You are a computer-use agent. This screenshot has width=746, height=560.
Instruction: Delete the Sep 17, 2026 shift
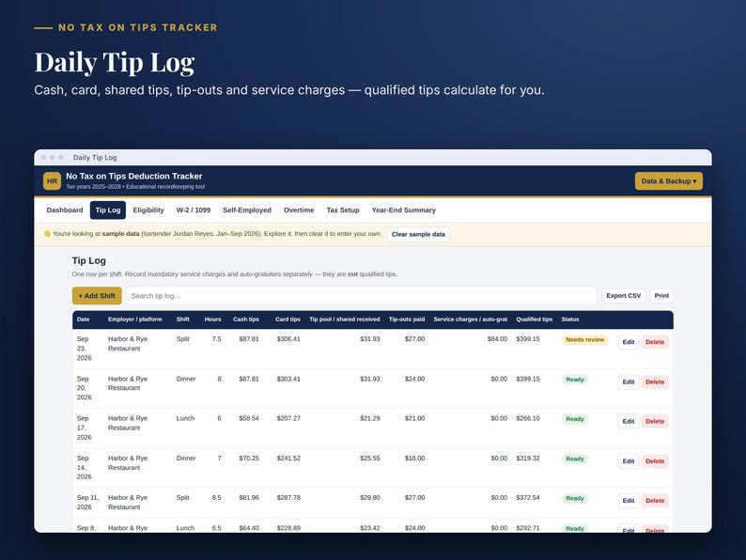655,422
